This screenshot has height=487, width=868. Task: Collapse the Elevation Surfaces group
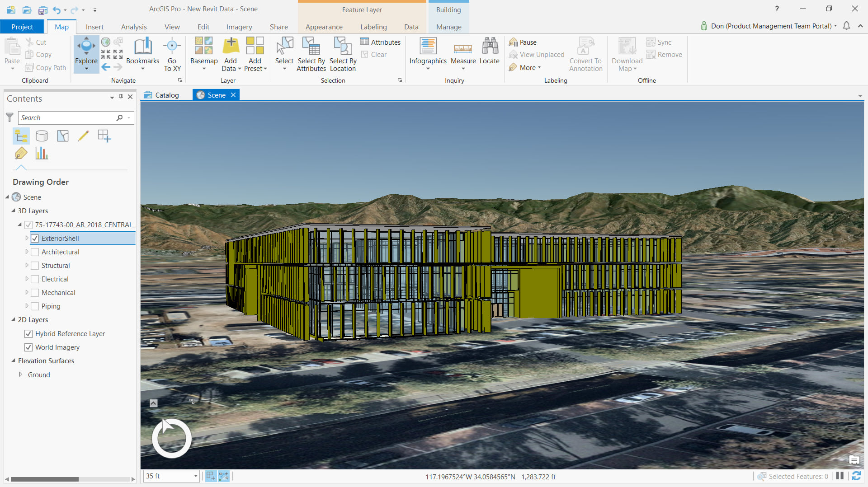pos(13,361)
